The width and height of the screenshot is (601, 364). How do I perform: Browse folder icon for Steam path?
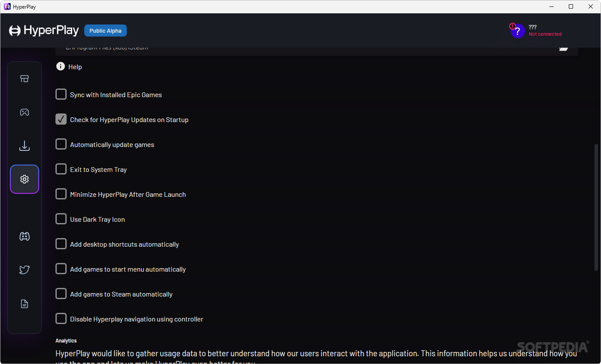click(564, 48)
